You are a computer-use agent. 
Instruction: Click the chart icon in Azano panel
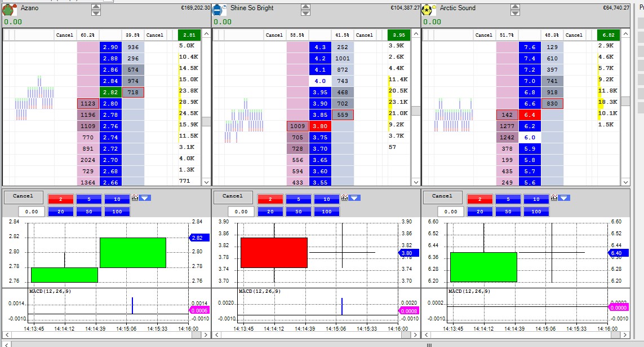click(135, 198)
